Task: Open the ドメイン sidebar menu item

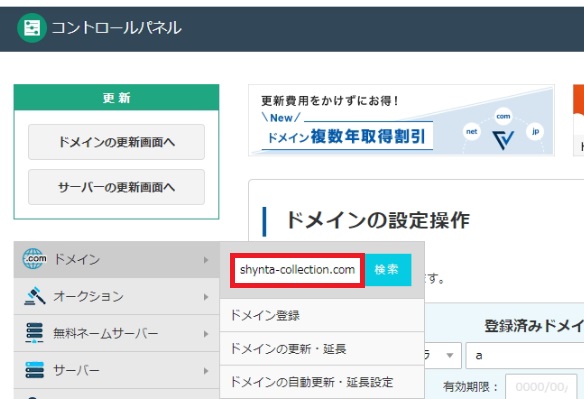Action: [117, 260]
